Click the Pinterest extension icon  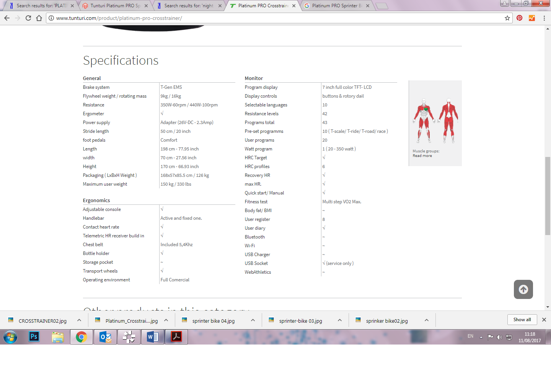point(519,18)
